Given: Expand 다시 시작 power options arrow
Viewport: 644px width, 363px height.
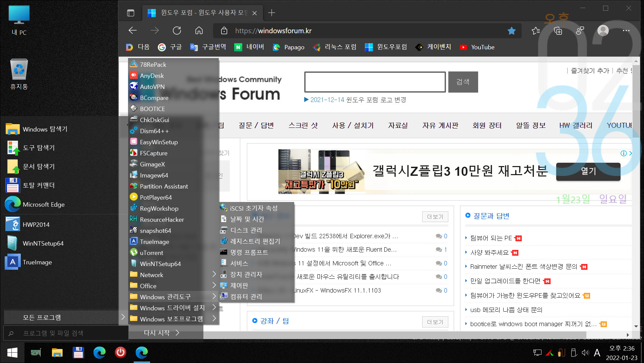Looking at the screenshot, I should 178,333.
